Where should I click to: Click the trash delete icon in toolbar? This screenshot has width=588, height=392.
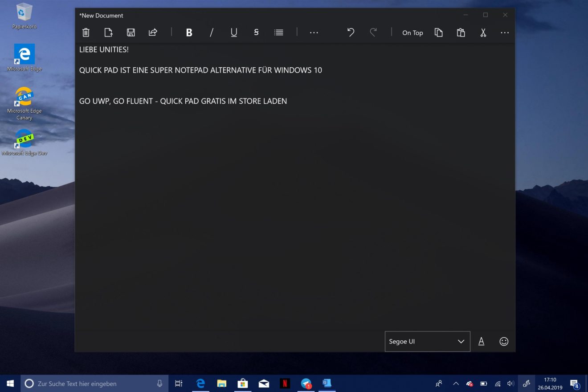pyautogui.click(x=86, y=33)
